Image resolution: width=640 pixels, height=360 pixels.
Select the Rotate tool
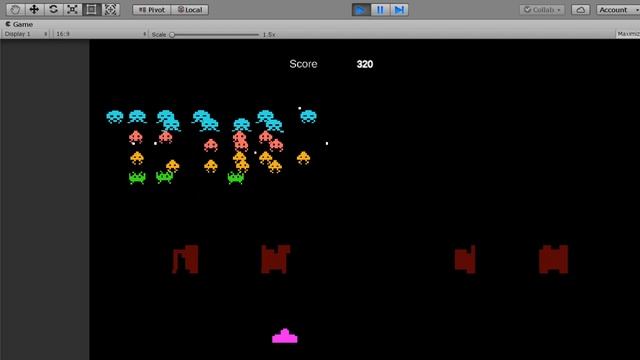point(53,9)
